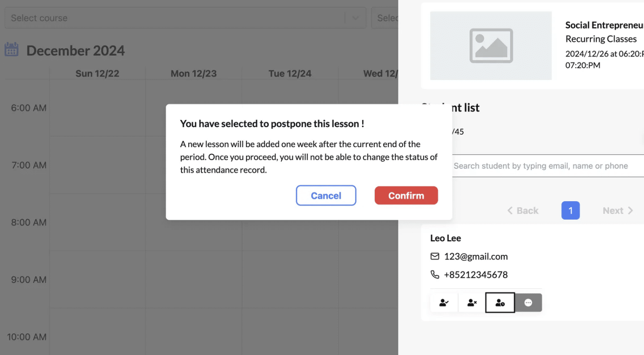The width and height of the screenshot is (644, 355).
Task: Open the Select course combo box
Action: coord(185,18)
